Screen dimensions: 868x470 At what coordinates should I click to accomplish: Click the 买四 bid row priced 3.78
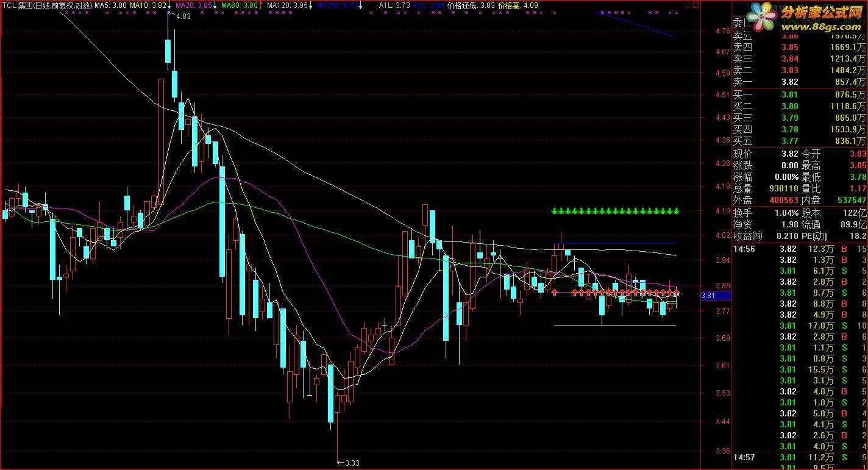pos(799,129)
